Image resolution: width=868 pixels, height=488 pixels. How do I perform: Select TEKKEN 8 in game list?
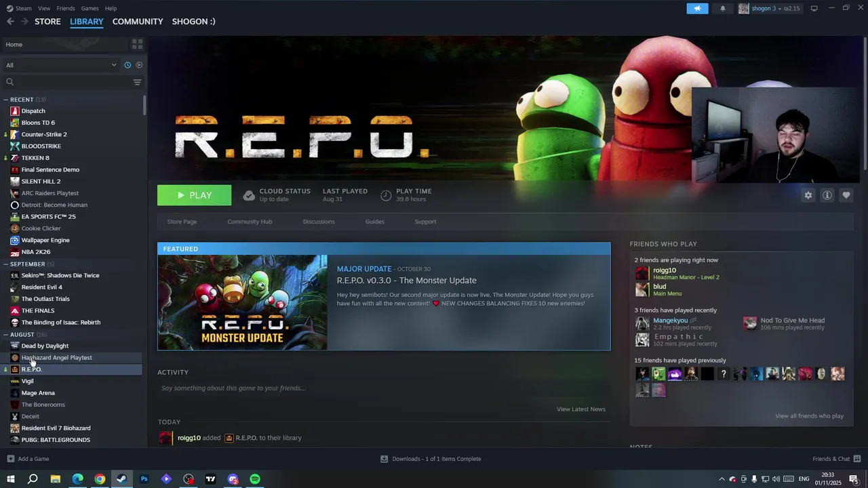click(35, 158)
